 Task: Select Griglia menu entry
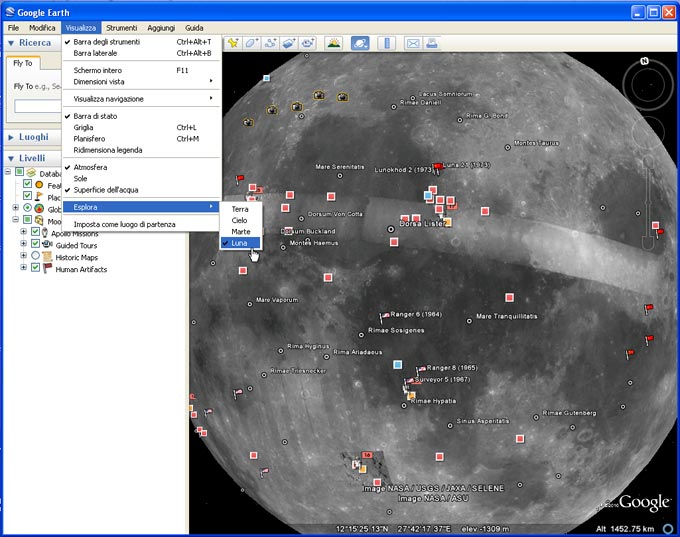tap(141, 128)
